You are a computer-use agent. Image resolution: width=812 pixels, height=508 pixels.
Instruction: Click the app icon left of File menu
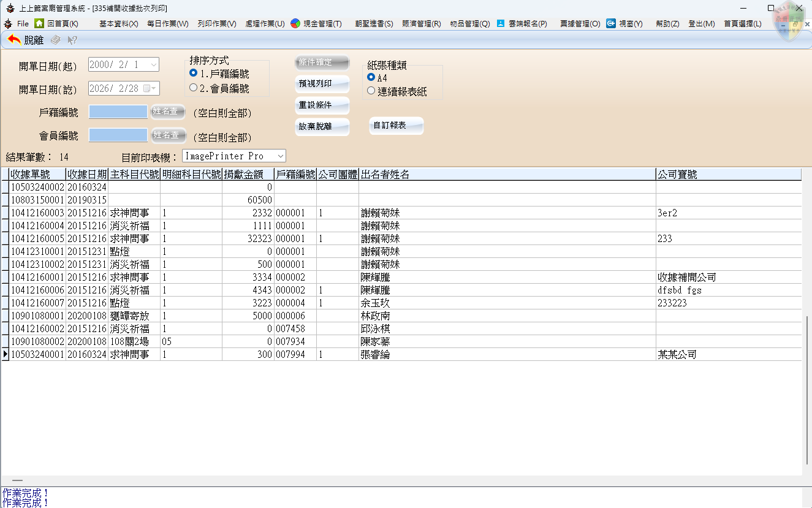click(7, 23)
